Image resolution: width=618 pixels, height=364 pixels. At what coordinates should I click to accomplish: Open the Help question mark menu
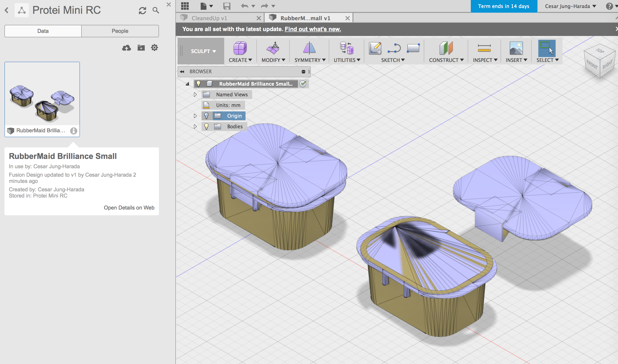click(609, 6)
